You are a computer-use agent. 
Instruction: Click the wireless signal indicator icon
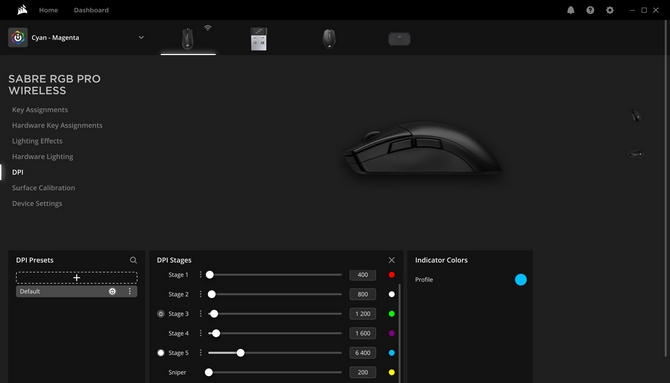(208, 28)
